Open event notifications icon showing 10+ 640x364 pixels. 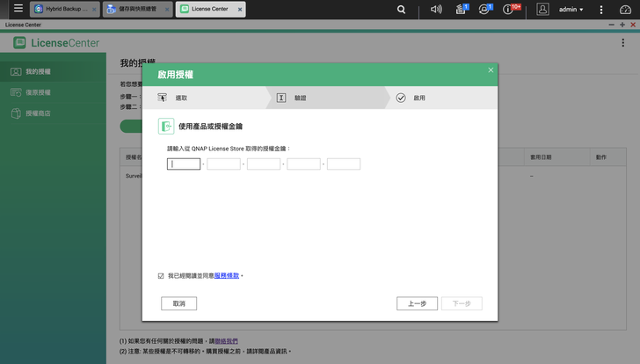coord(510,10)
